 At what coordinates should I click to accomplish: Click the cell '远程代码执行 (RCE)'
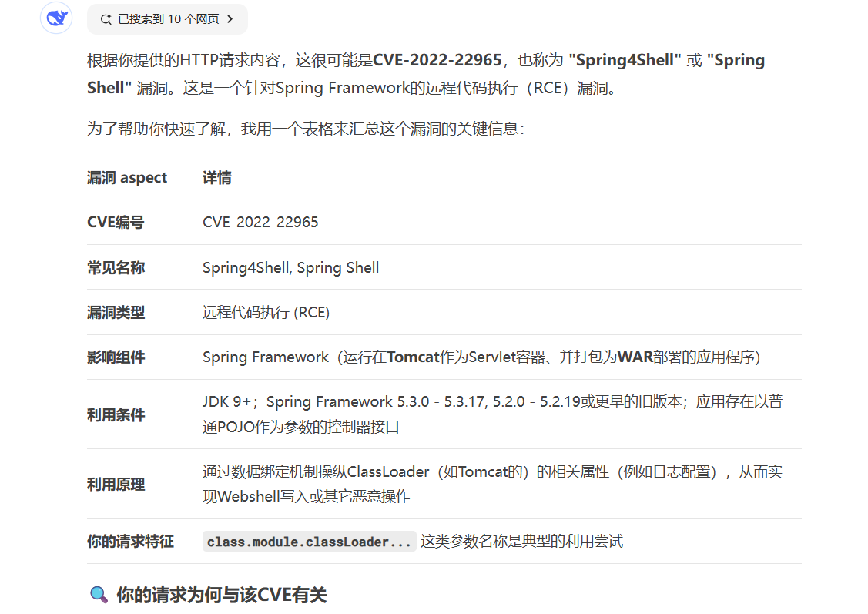266,313
